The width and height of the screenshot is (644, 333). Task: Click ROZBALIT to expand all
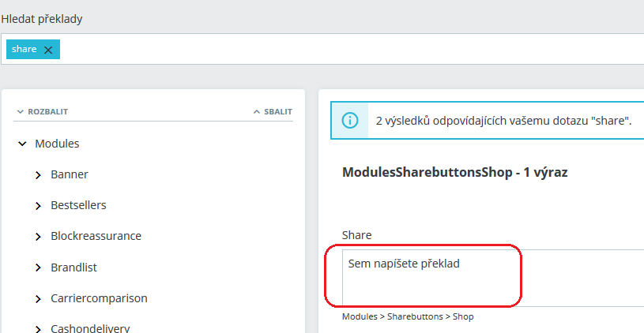click(x=42, y=112)
